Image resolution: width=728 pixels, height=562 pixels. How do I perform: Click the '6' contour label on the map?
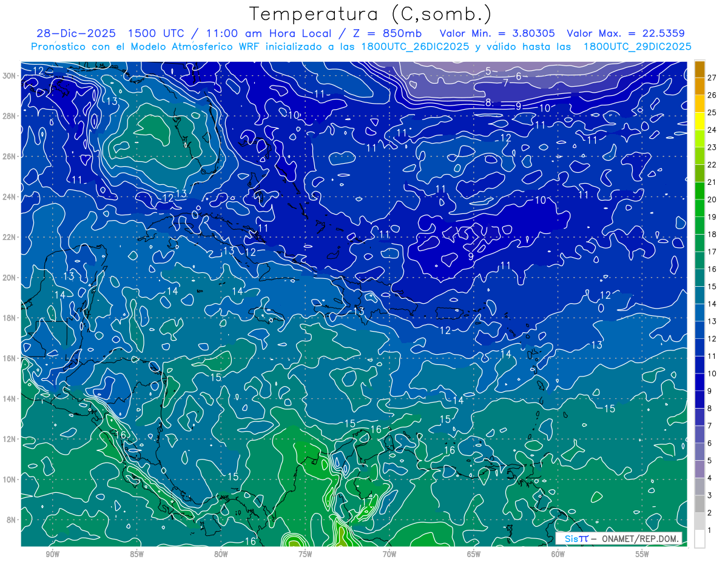coord(519,76)
